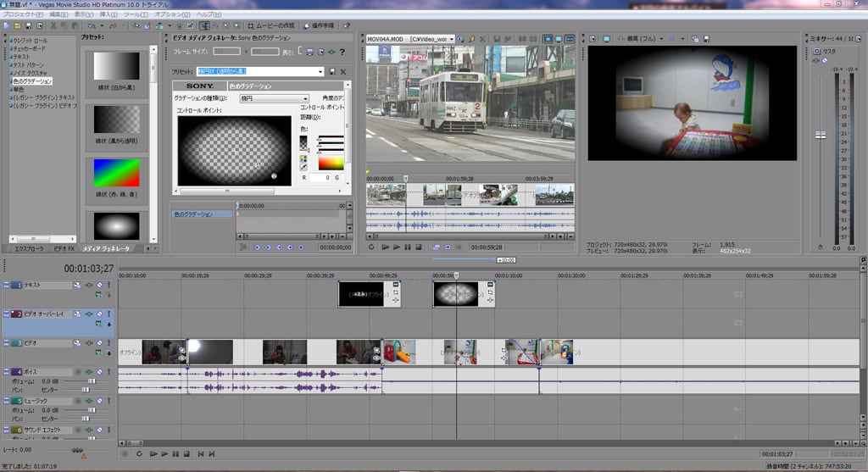Open track FX for the ミュージック track

pyautogui.click(x=88, y=400)
